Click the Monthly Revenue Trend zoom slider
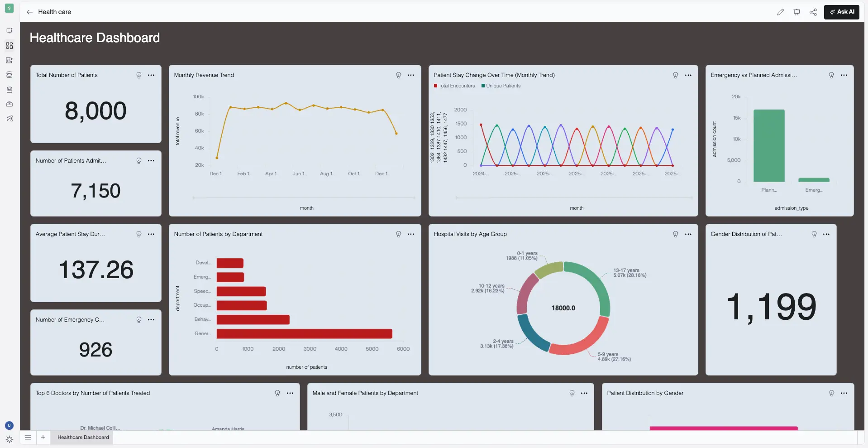Viewport: 868px width, 448px height. click(x=304, y=198)
